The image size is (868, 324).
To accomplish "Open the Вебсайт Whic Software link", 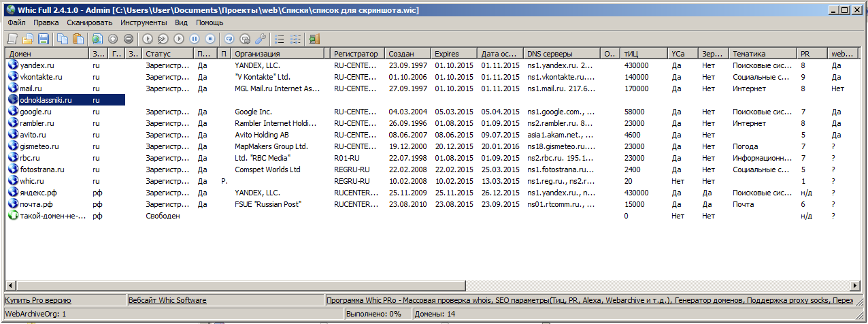I will tap(168, 300).
